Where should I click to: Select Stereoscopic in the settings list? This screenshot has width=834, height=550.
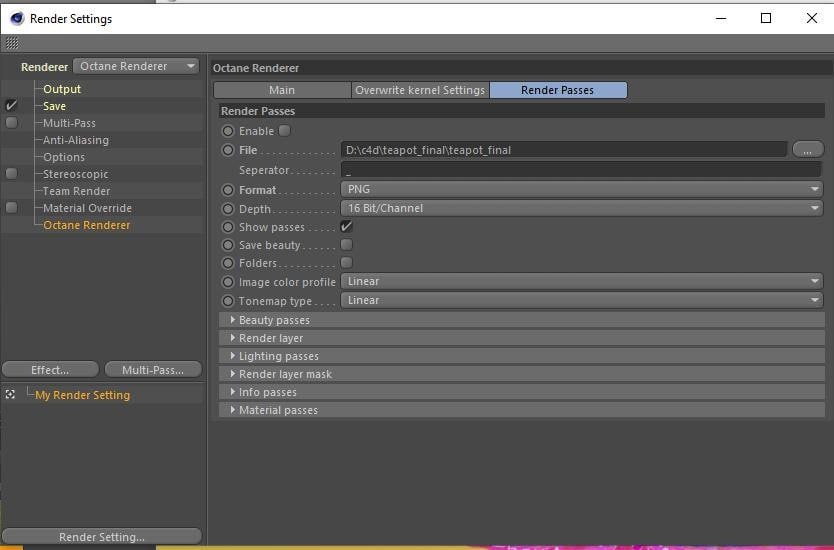click(76, 174)
